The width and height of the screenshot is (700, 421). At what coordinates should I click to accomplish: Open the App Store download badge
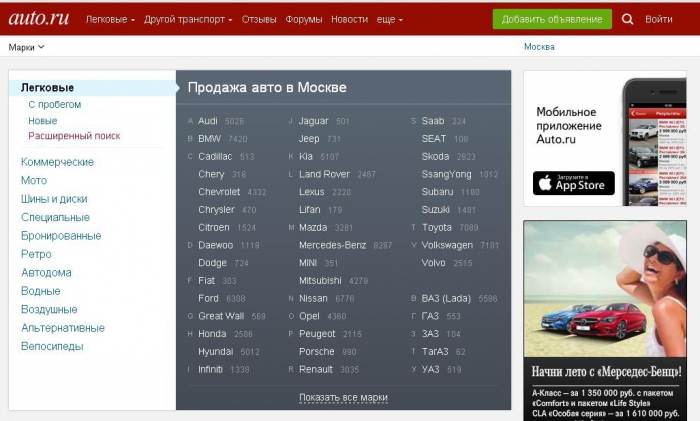pyautogui.click(x=574, y=183)
